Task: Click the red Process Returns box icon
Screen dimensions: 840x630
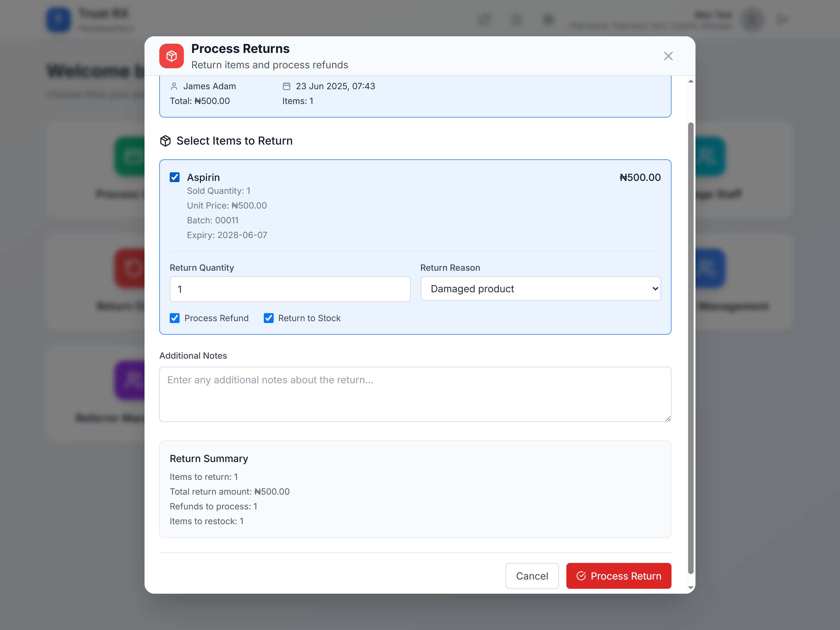Action: tap(171, 56)
